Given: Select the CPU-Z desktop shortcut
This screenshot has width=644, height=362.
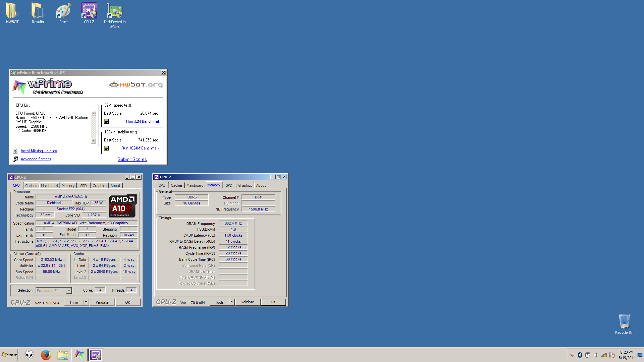Looking at the screenshot, I should coord(89,13).
